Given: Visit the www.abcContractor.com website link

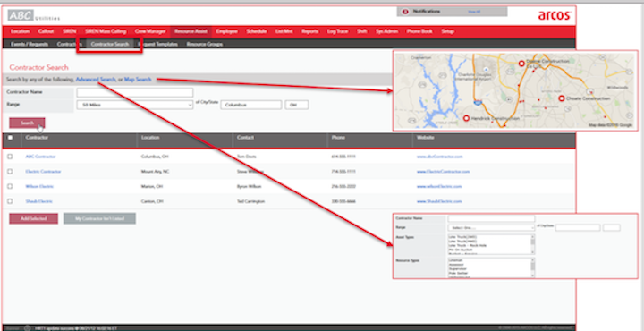Looking at the screenshot, I should (439, 157).
